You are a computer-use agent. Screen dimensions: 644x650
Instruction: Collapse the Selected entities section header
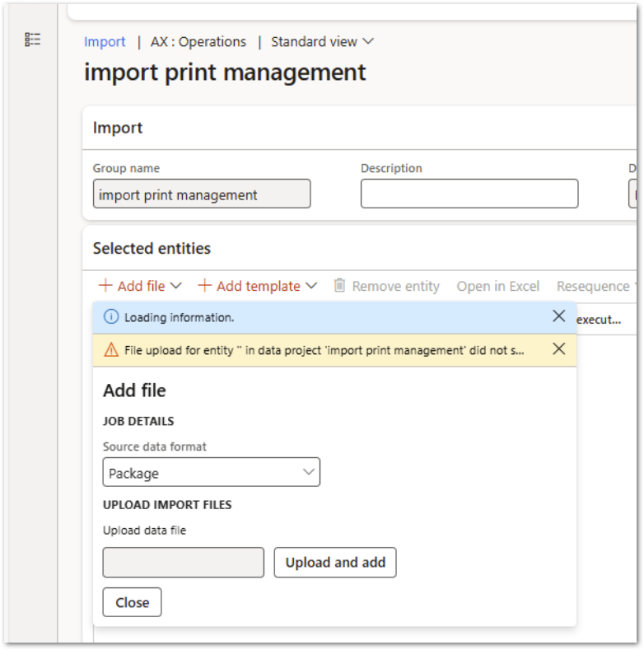click(152, 248)
